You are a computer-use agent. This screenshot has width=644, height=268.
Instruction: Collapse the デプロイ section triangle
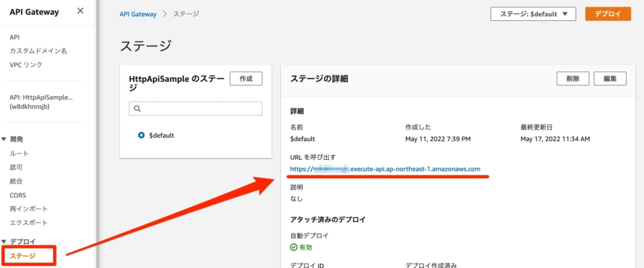pyautogui.click(x=4, y=242)
